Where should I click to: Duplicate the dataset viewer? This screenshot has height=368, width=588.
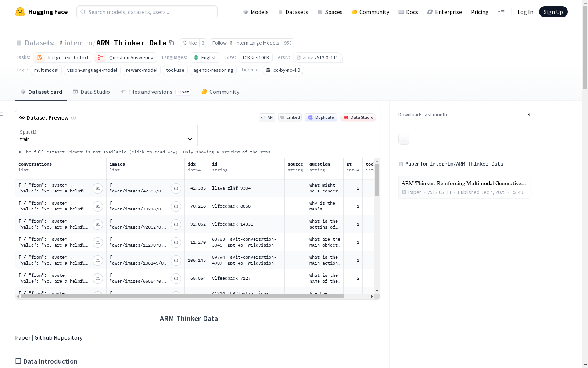point(321,117)
